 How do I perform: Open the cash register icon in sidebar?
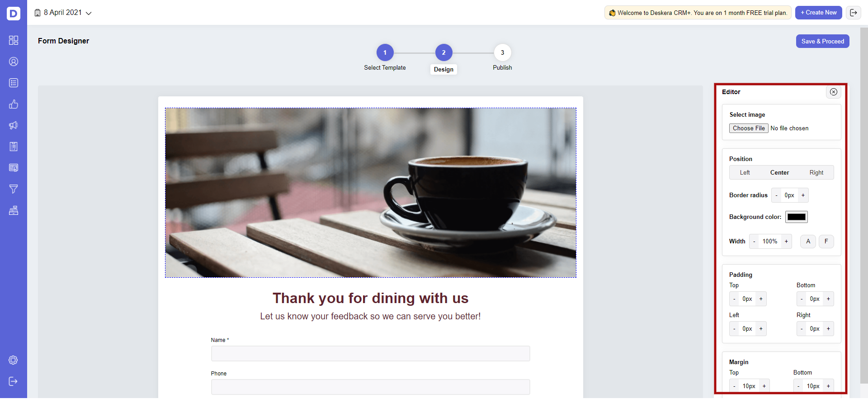click(x=14, y=210)
